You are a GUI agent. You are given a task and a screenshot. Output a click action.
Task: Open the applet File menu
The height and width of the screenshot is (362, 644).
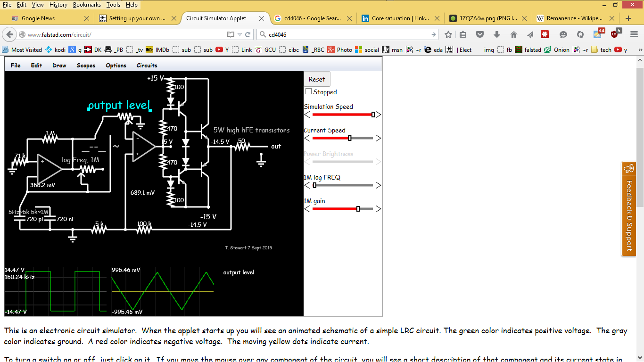[16, 65]
